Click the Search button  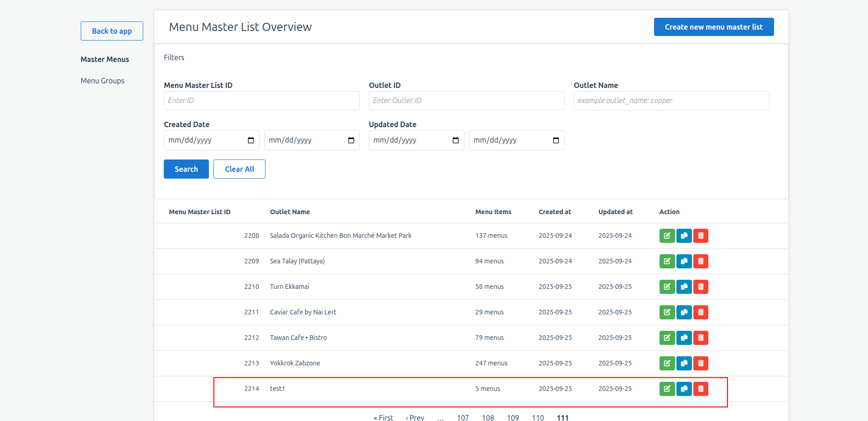[x=186, y=169]
